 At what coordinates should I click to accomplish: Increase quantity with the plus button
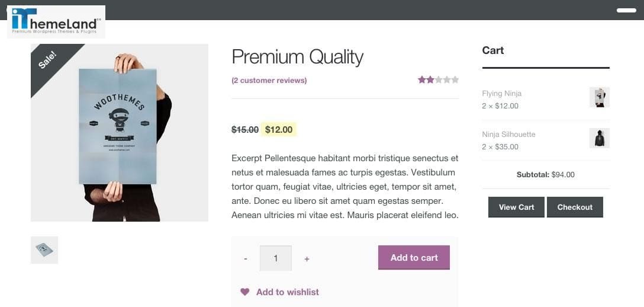click(307, 258)
